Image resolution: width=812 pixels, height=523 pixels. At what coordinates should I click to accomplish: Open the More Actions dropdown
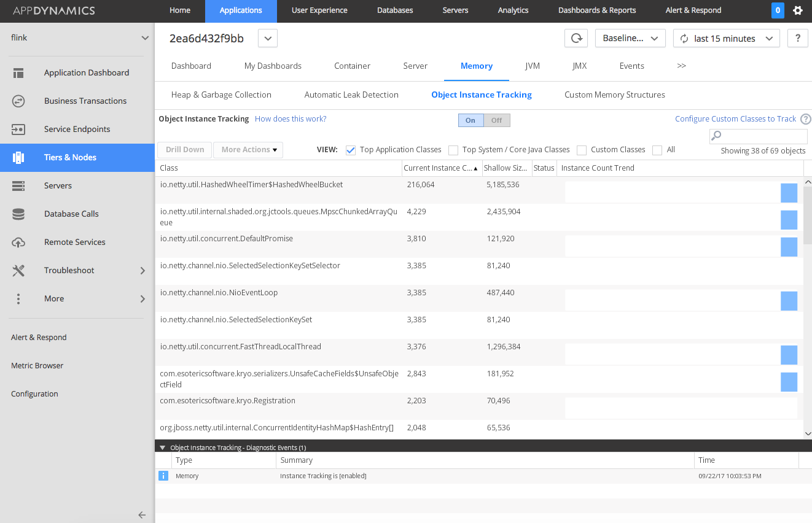(248, 150)
